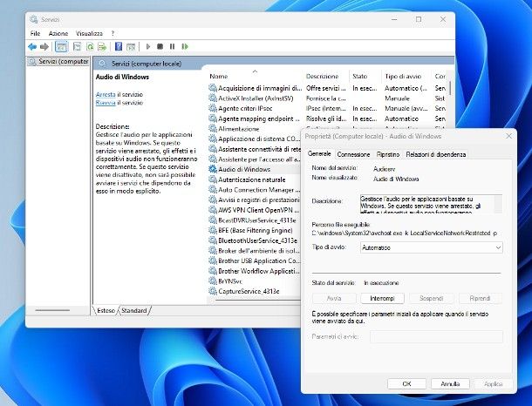This screenshot has width=532, height=406.
Task: Click gear icon of Audio di Windows
Action: click(x=213, y=169)
